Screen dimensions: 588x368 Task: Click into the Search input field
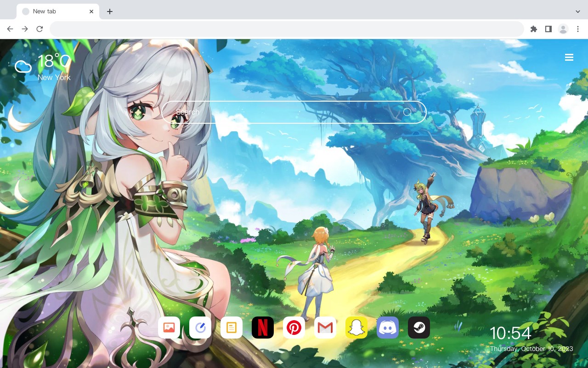(294, 112)
